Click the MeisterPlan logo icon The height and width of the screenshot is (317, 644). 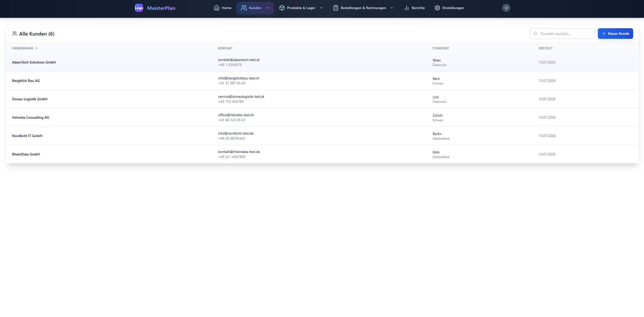(x=139, y=8)
